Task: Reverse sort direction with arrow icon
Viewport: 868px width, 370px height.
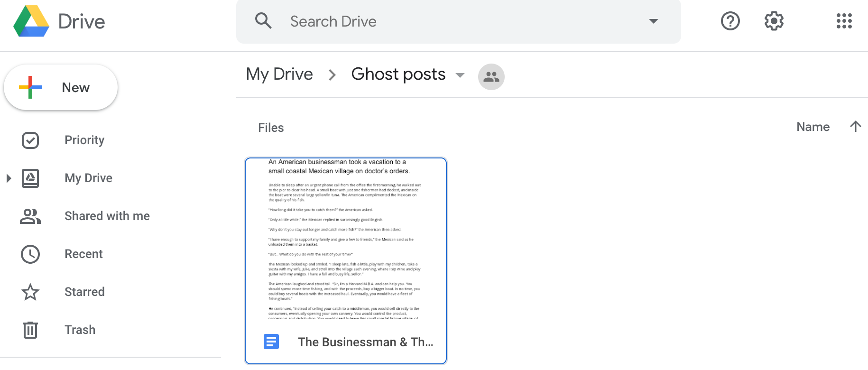Action: click(x=855, y=127)
